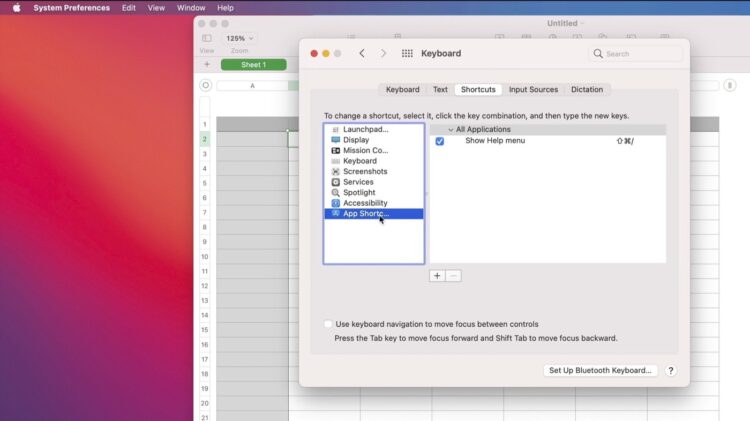The height and width of the screenshot is (421, 750).
Task: Add a new sheet in Numbers
Action: coord(207,64)
